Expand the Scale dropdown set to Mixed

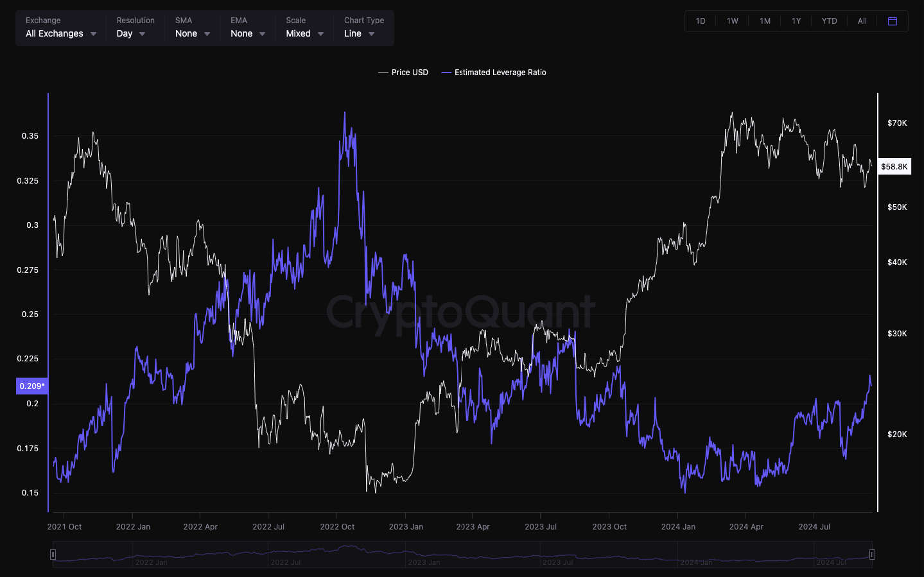[x=304, y=28]
